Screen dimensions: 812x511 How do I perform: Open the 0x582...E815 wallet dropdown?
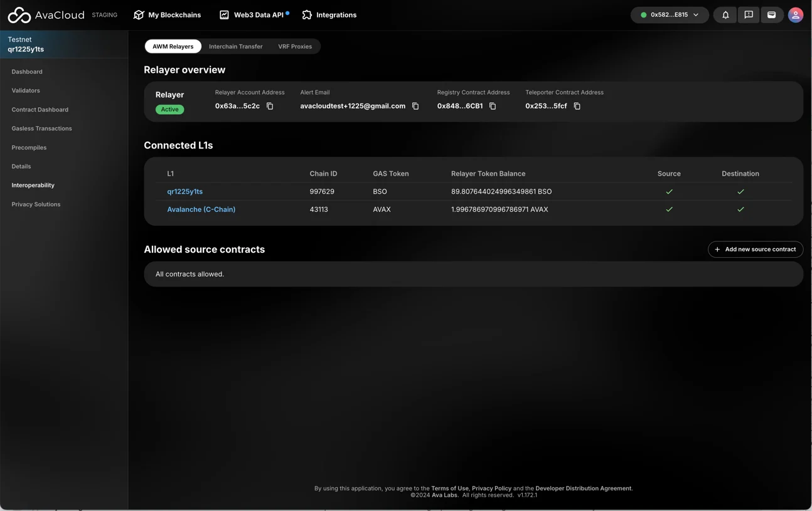pyautogui.click(x=670, y=15)
